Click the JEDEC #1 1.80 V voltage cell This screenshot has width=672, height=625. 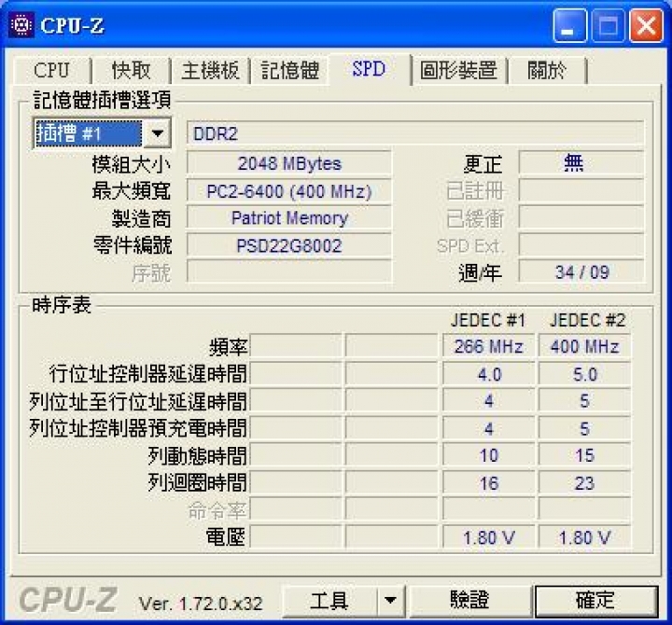coord(488,537)
